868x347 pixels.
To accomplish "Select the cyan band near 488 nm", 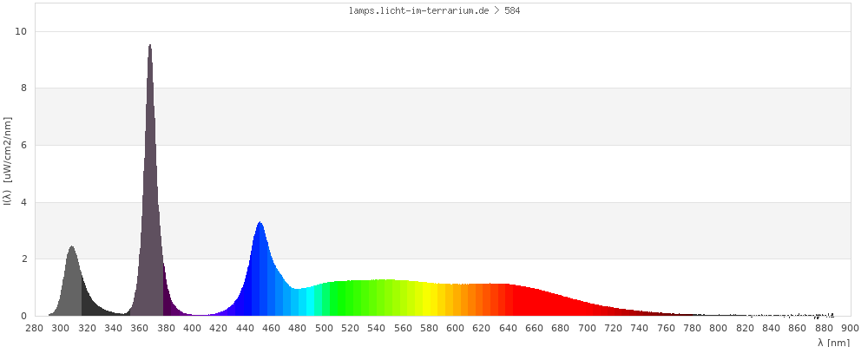I will pyautogui.click(x=309, y=303).
